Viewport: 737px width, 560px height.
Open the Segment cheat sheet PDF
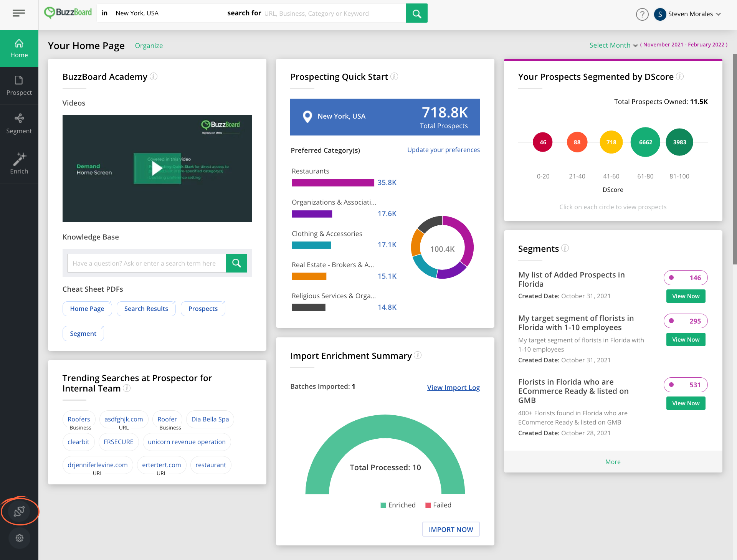point(83,334)
